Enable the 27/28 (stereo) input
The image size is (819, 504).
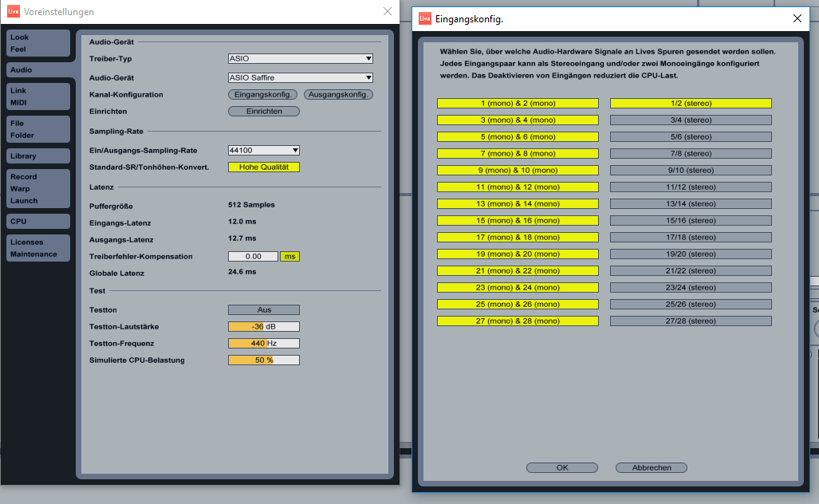coord(691,321)
